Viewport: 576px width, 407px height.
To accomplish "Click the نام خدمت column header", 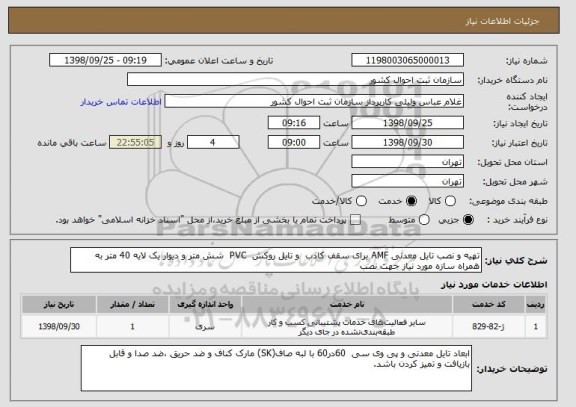I will coord(347,304).
